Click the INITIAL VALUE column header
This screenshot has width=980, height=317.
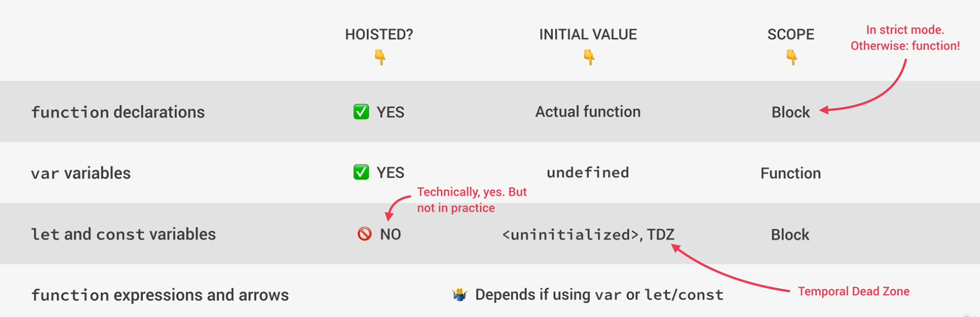(588, 34)
